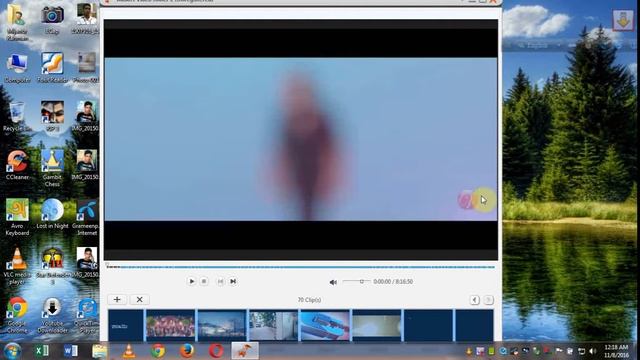Open Excel from the taskbar
Screen dimensions: 640x360
pos(42,351)
